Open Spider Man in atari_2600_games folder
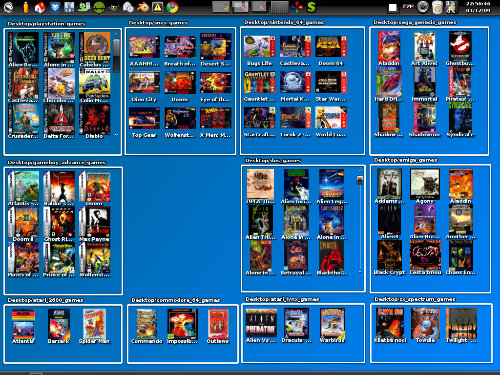The width and height of the screenshot is (500, 375). pyautogui.click(x=94, y=326)
